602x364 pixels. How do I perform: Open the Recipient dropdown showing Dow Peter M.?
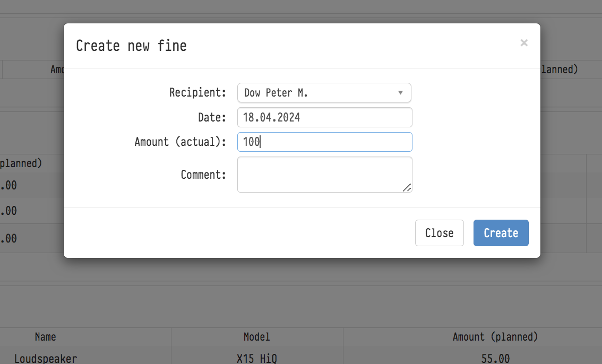(319, 93)
